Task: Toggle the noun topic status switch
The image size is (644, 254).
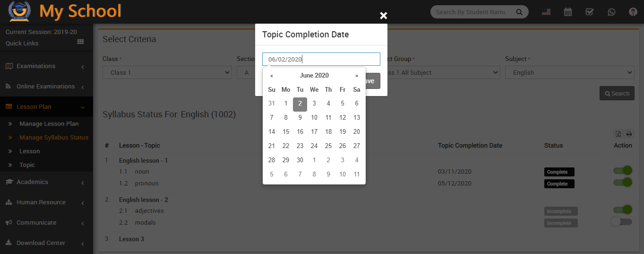Action: (623, 171)
